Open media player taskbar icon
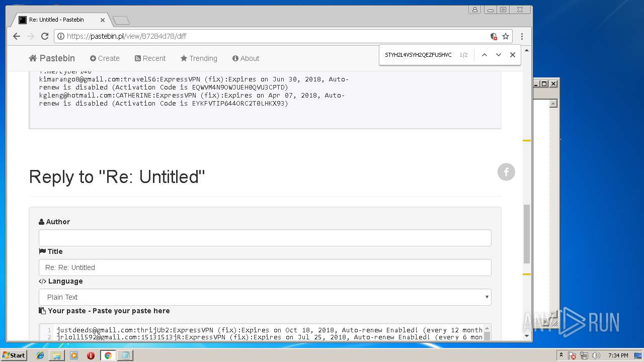Screen dimensions: 644x362 [x=74, y=355]
